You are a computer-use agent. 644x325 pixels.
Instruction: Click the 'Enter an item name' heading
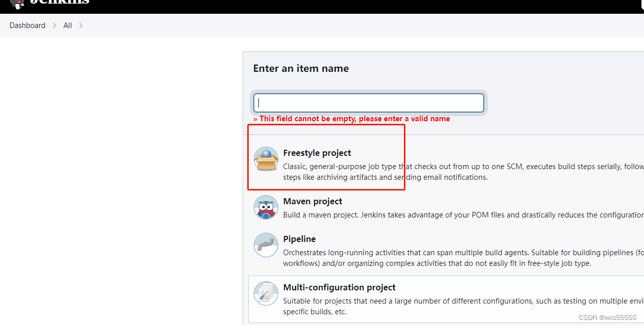[301, 68]
